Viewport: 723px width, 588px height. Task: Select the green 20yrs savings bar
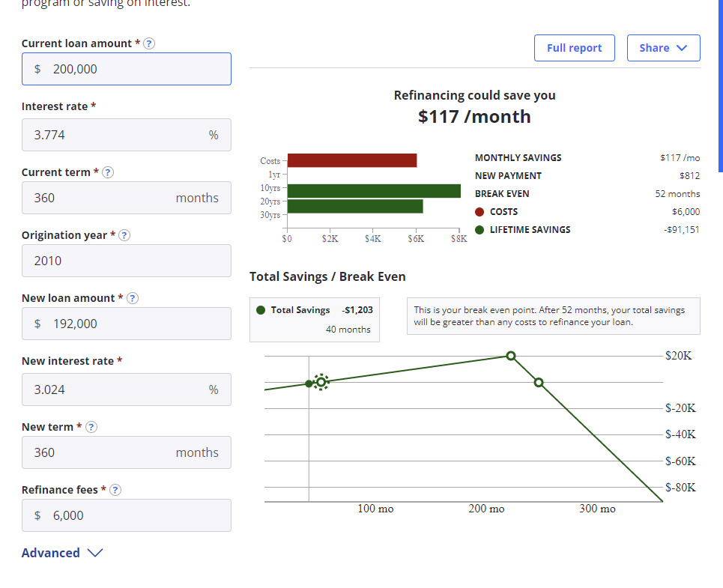355,206
